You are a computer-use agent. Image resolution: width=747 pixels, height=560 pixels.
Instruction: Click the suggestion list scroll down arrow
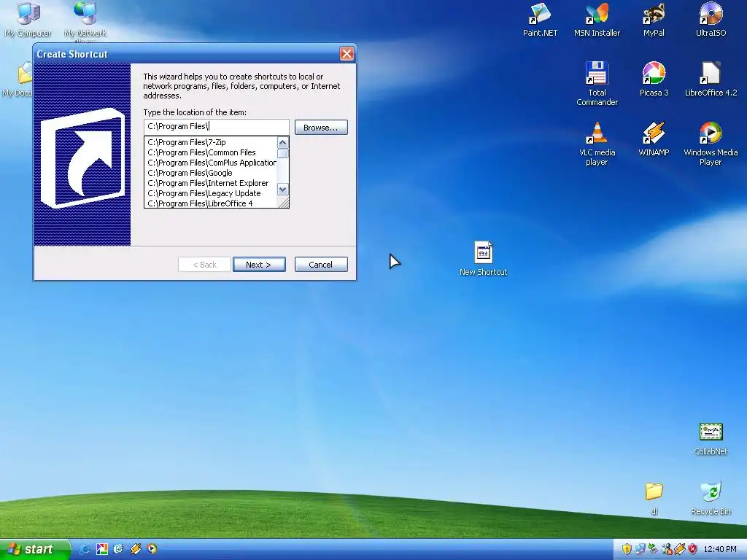pyautogui.click(x=282, y=190)
